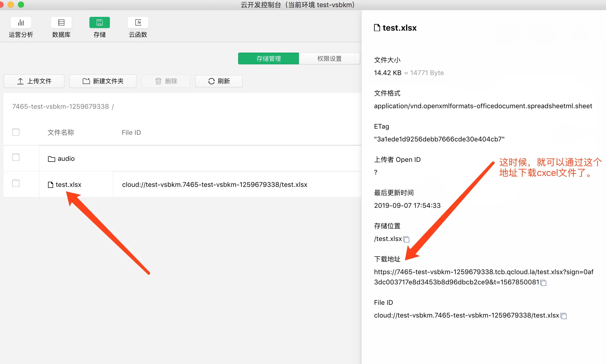Click the 删除 delete button

tap(166, 81)
